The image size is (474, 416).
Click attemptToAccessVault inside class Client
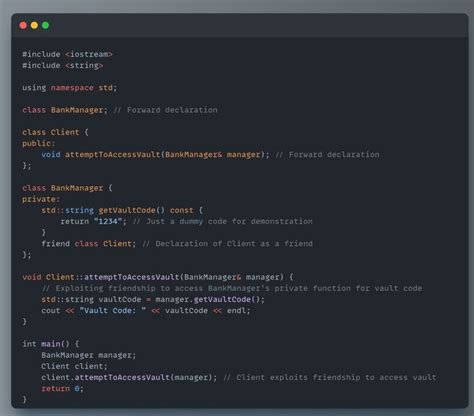coord(113,155)
